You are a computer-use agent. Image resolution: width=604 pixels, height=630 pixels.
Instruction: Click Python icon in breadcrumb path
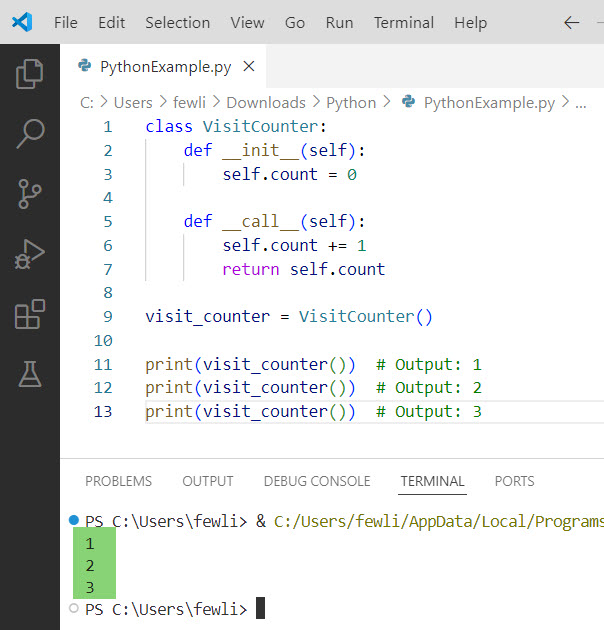coord(408,101)
